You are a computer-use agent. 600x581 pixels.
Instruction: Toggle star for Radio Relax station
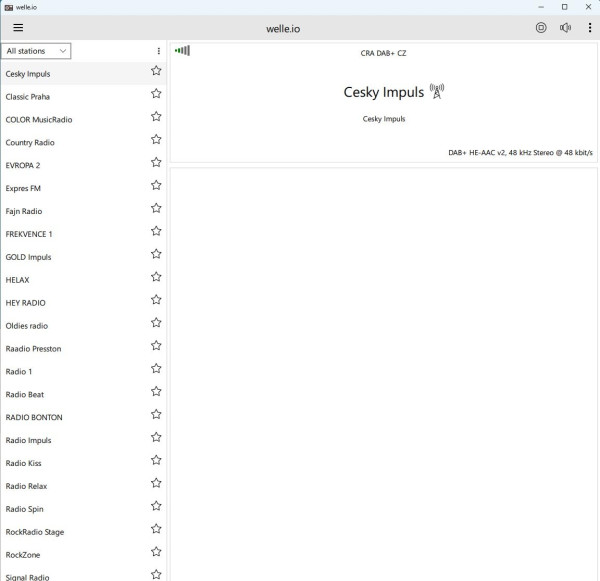[x=156, y=483]
